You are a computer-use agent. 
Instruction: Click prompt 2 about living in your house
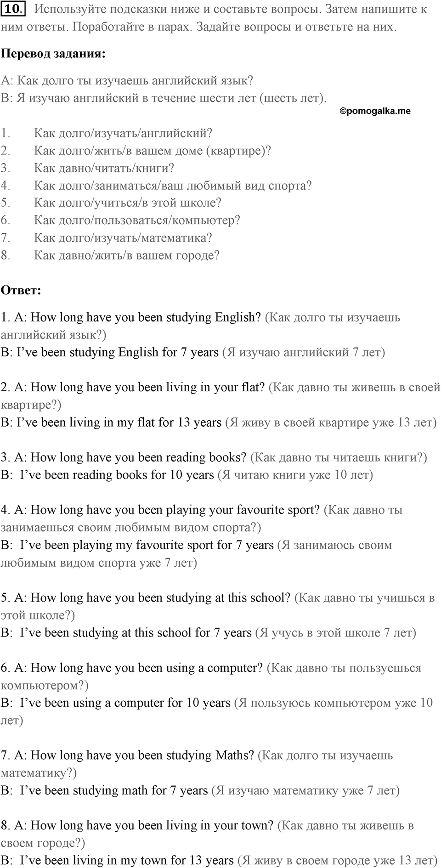[153, 151]
